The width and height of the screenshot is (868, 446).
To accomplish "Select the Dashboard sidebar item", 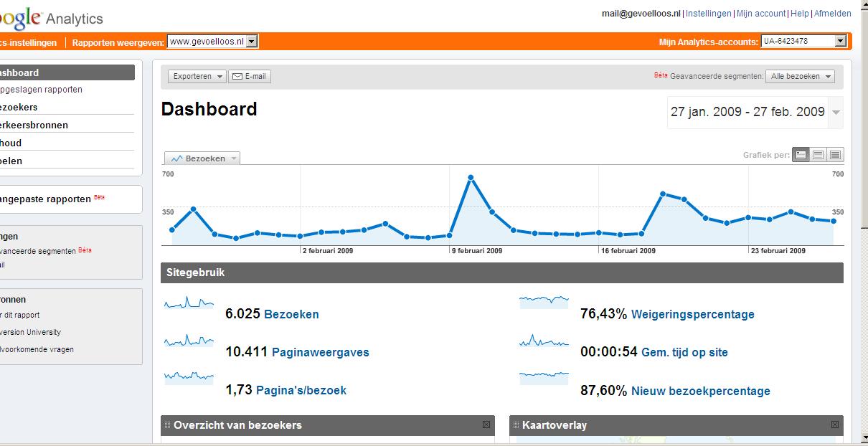I will coord(67,72).
